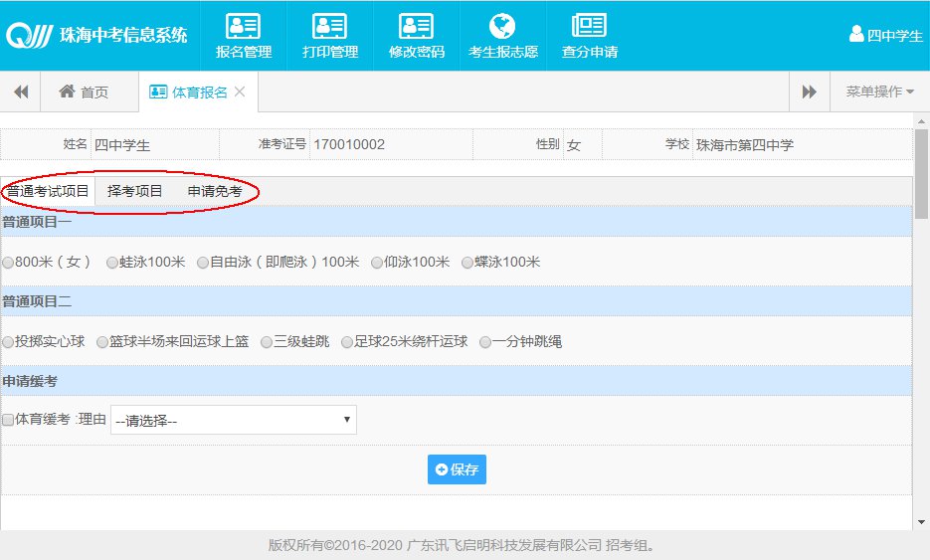This screenshot has width=930, height=560.
Task: Select 一分钟跳绳 radio option
Action: click(x=485, y=342)
